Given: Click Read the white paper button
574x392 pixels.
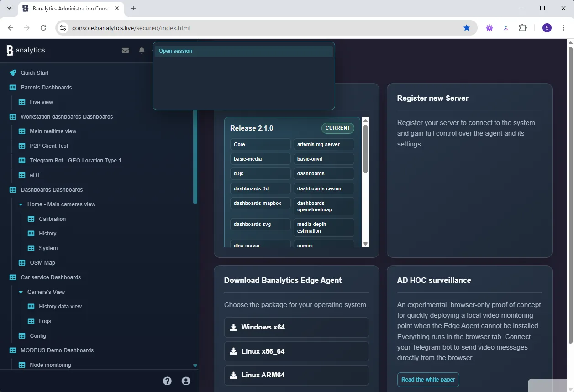Looking at the screenshot, I should (428, 380).
